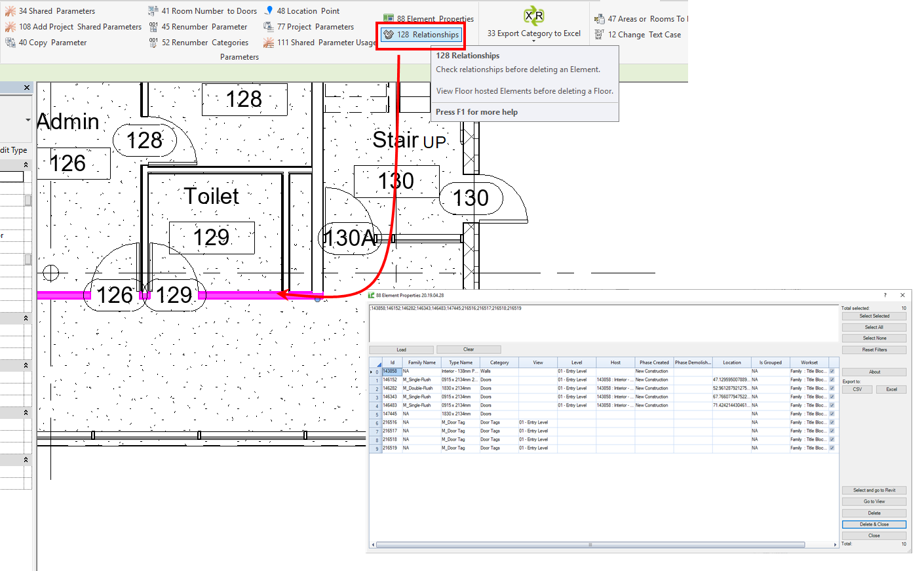Export the element list to CSV

coord(857,389)
